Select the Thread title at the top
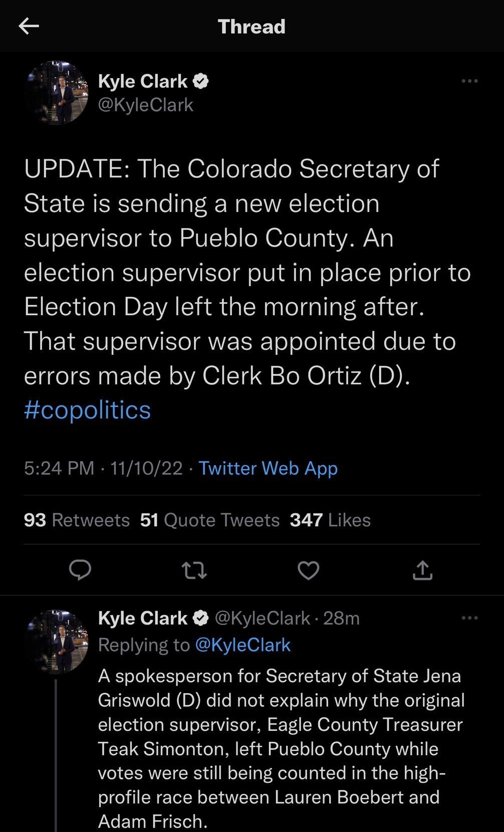Screen dimensions: 504x832 point(251,26)
